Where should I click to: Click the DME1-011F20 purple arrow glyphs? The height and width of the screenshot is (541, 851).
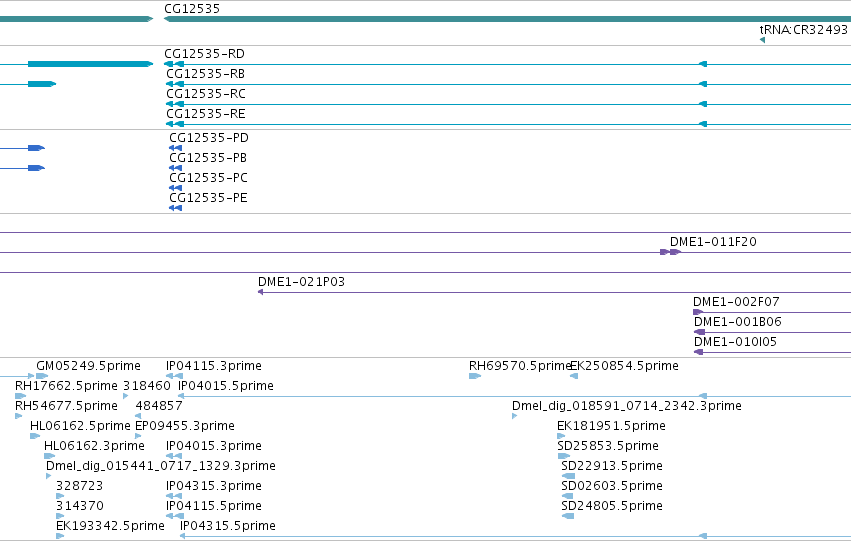point(670,252)
